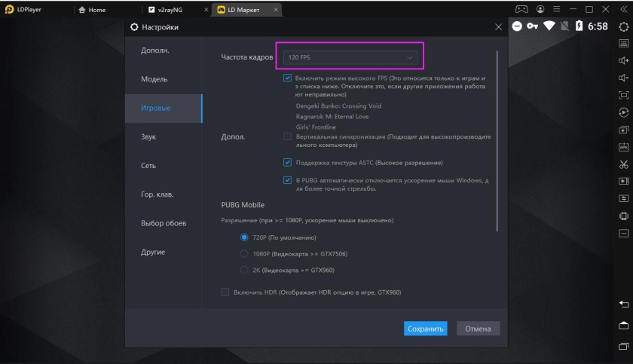Open the Сеть settings section
Image resolution: width=633 pixels, height=364 pixels.
pos(164,166)
